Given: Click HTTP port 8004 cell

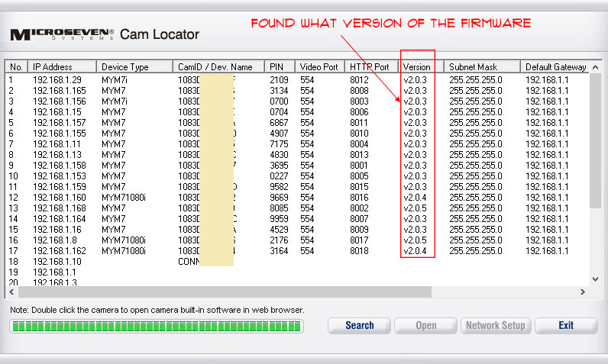Looking at the screenshot, I should coord(360,144).
